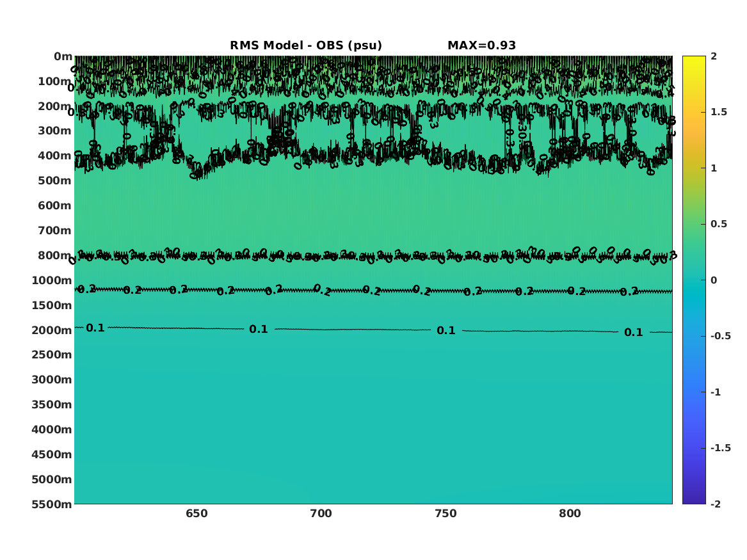Click the plot title 'RMS Model - OBS (psu)'
747x560 pixels.
pos(306,45)
